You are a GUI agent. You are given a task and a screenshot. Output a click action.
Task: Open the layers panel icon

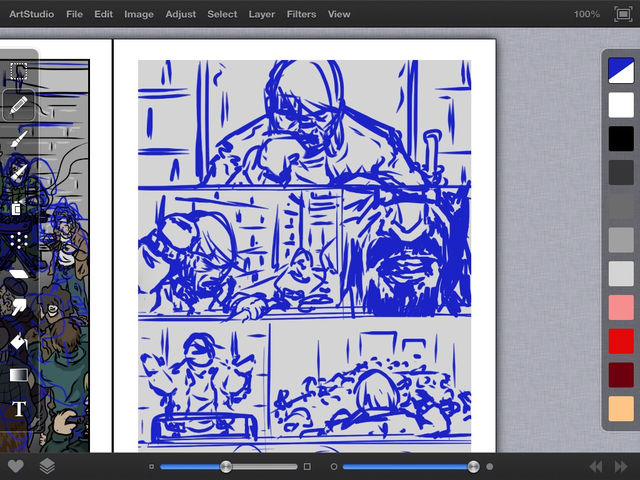tap(47, 466)
